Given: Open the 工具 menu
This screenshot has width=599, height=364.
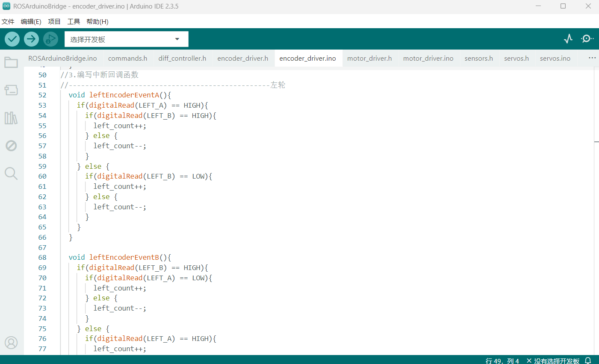Looking at the screenshot, I should click(x=74, y=21).
